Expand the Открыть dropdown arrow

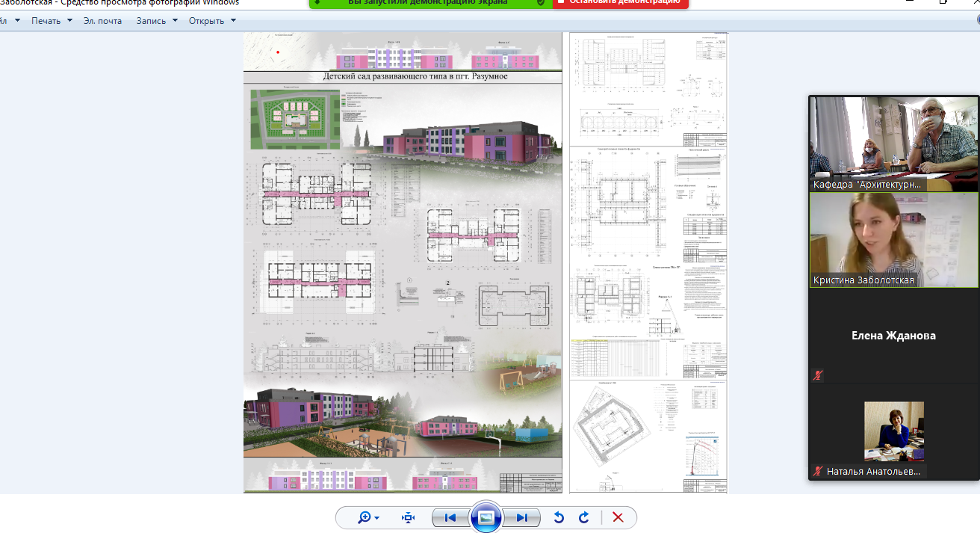click(233, 21)
